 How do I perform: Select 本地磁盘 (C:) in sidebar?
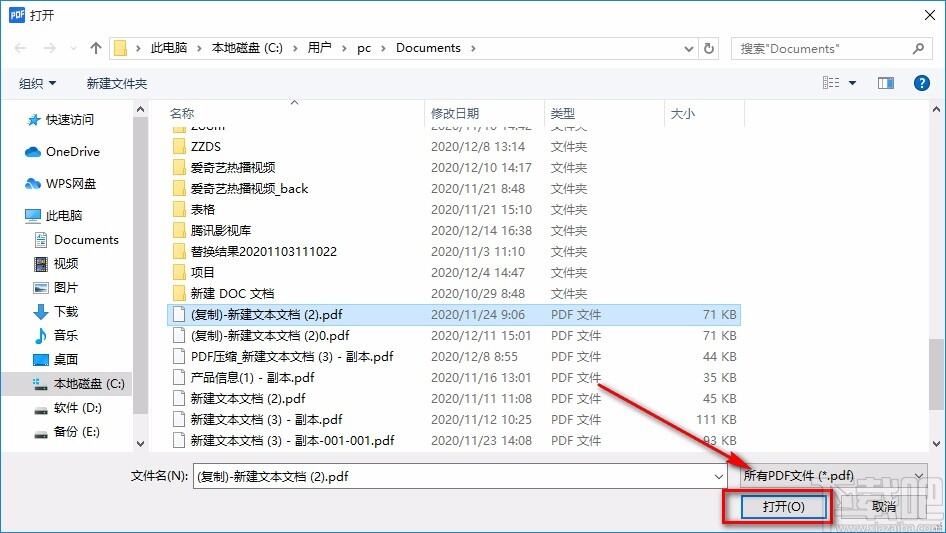coord(79,384)
